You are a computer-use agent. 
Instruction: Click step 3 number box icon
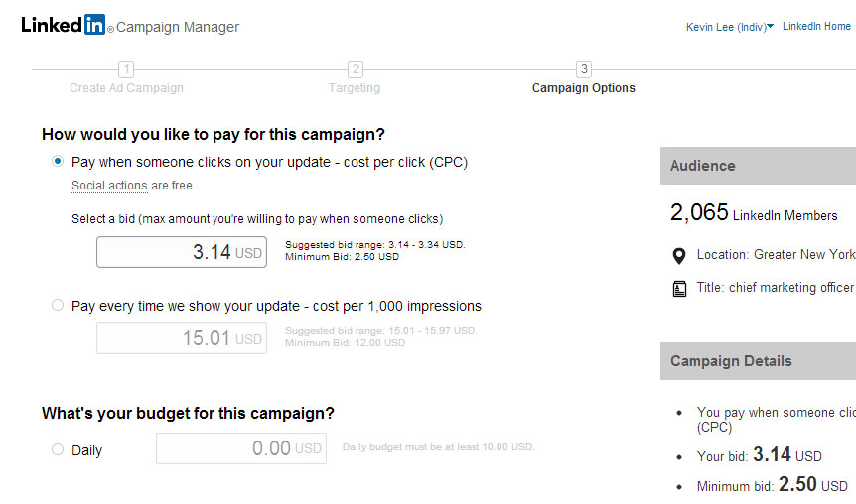pyautogui.click(x=584, y=69)
